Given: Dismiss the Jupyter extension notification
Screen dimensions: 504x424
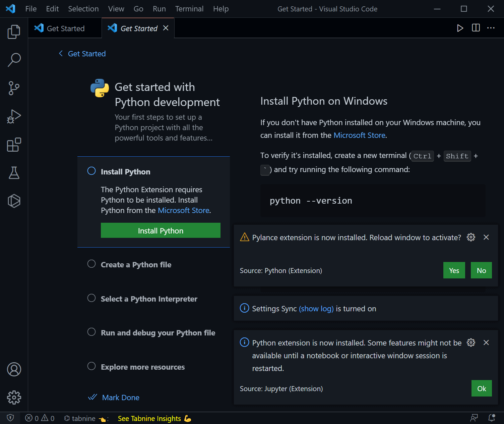Looking at the screenshot, I should pyautogui.click(x=486, y=342).
